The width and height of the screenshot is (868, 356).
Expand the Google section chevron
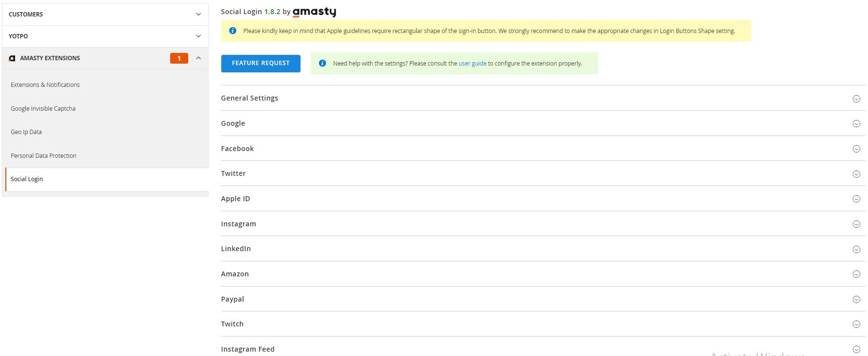pos(856,124)
